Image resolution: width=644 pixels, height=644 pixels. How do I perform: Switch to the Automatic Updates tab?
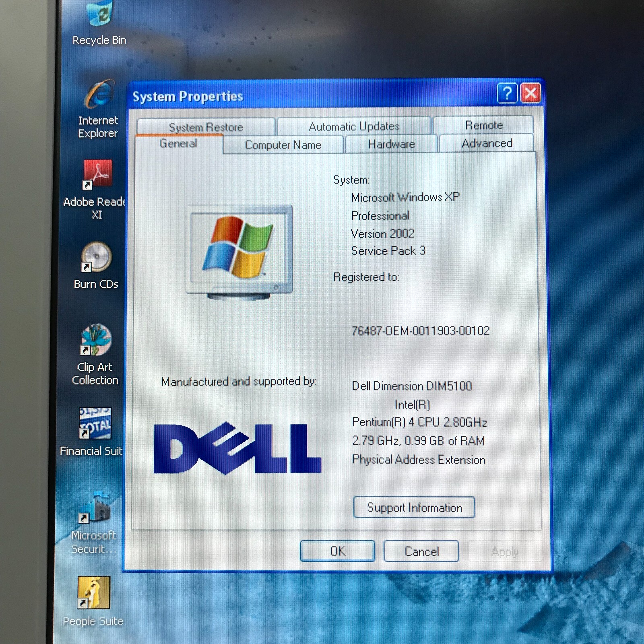(354, 126)
